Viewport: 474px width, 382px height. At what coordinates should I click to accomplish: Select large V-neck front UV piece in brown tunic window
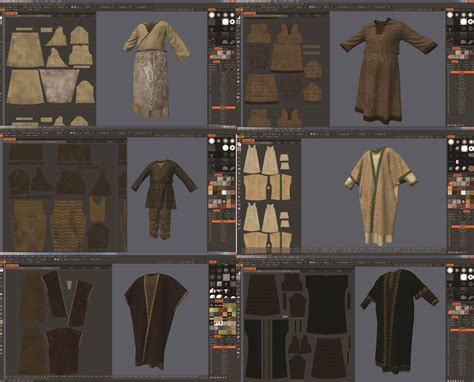pos(287,48)
